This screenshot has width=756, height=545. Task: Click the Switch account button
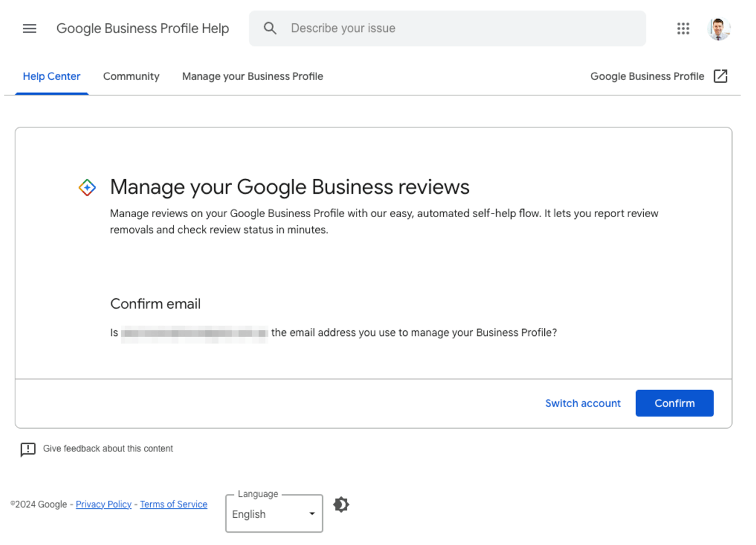(583, 404)
